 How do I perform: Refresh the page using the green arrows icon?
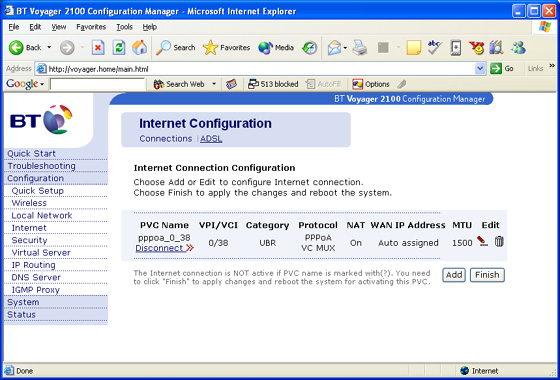point(119,48)
